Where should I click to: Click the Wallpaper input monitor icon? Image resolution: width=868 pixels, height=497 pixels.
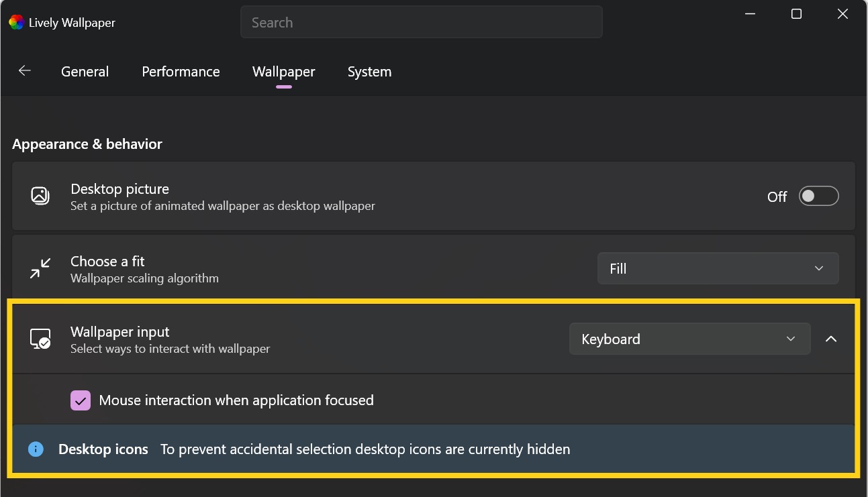(40, 339)
